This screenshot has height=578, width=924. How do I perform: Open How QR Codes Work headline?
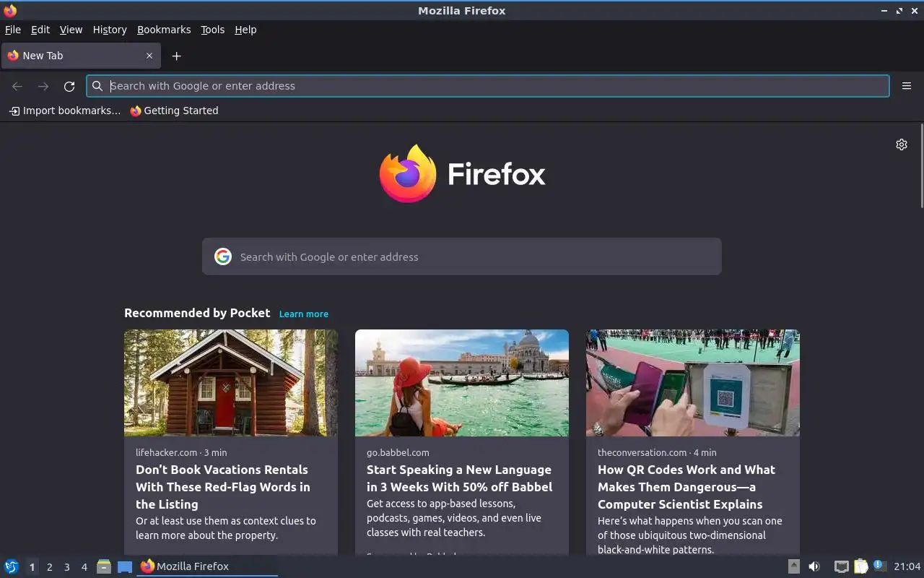pyautogui.click(x=687, y=487)
